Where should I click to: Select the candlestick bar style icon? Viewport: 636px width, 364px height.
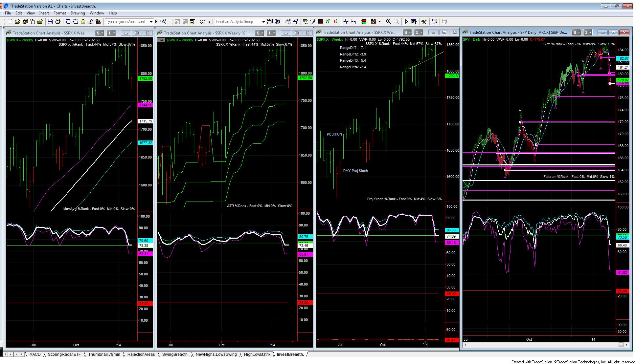coord(335,22)
